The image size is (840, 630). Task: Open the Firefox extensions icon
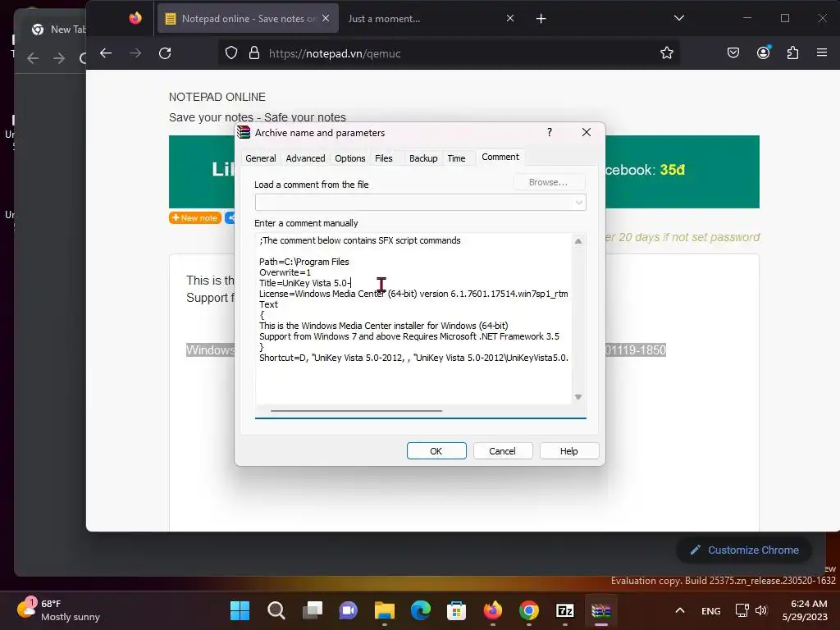point(793,52)
